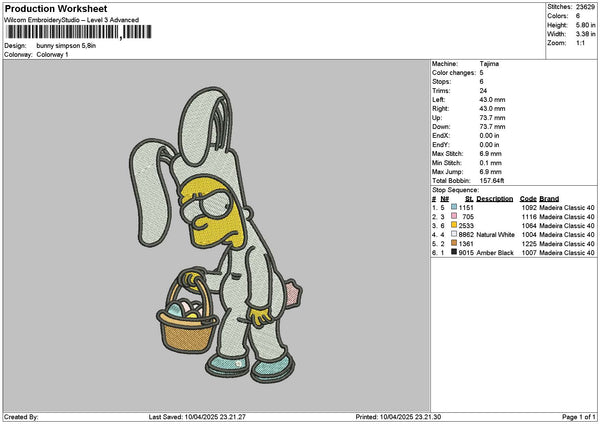
Task: Click the 'Production Worksheet' title
Action: pyautogui.click(x=56, y=8)
